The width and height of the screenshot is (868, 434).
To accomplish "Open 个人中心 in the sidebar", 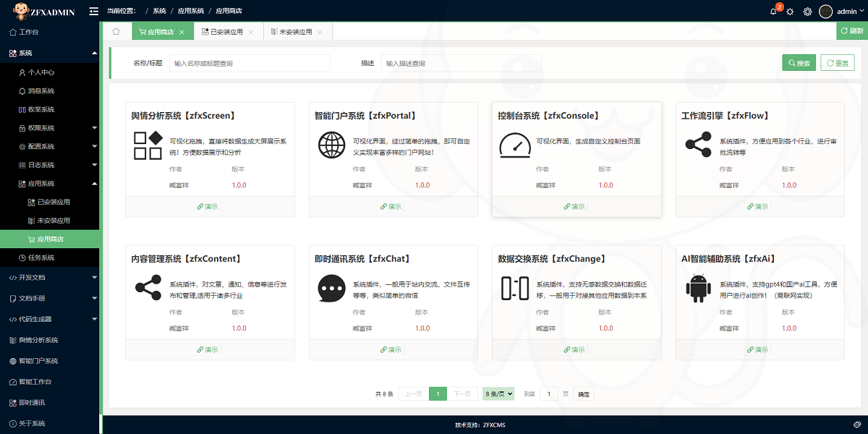I will (50, 72).
